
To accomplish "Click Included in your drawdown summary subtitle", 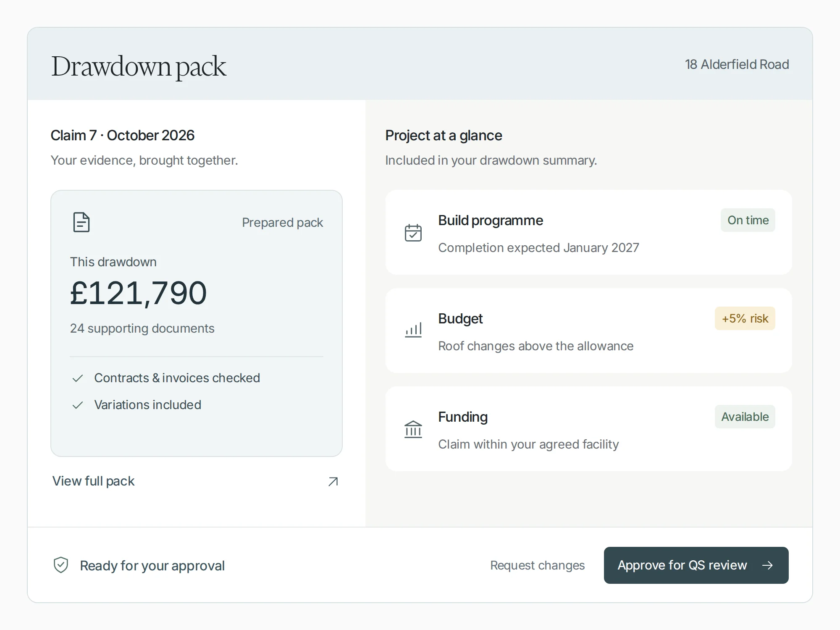I will click(x=491, y=160).
